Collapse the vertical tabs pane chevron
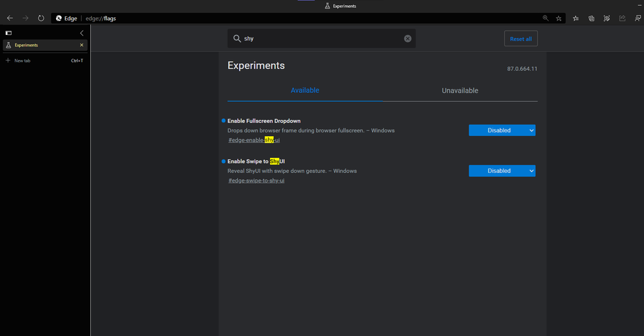644x336 pixels. (82, 33)
